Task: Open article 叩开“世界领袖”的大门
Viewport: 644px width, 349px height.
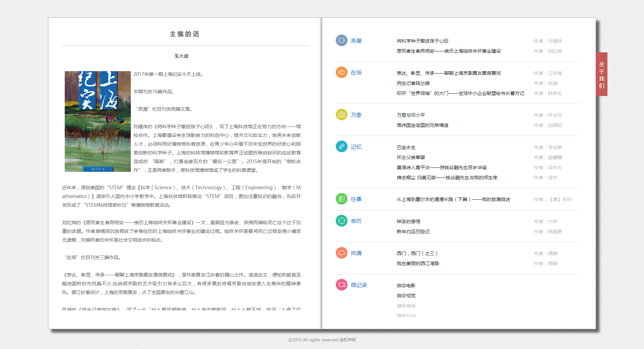Action: pos(461,93)
